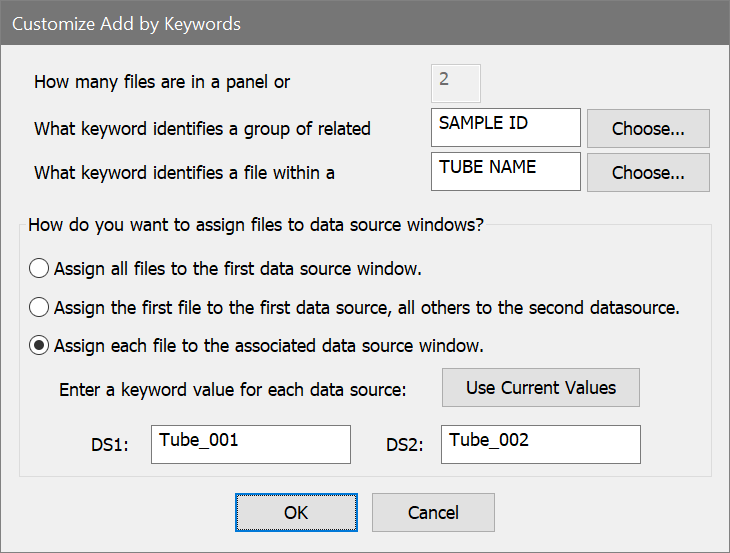Edit the DS1 field containing Tube_001

[250, 444]
